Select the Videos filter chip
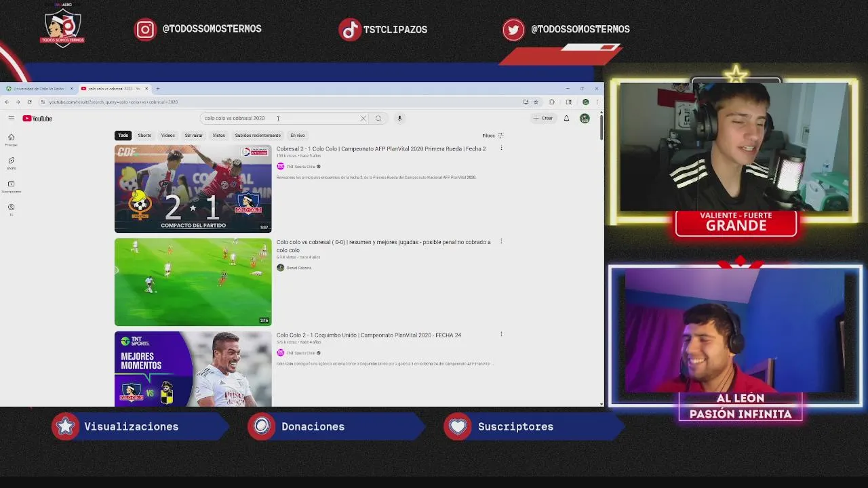This screenshot has height=488, width=868. pos(167,136)
